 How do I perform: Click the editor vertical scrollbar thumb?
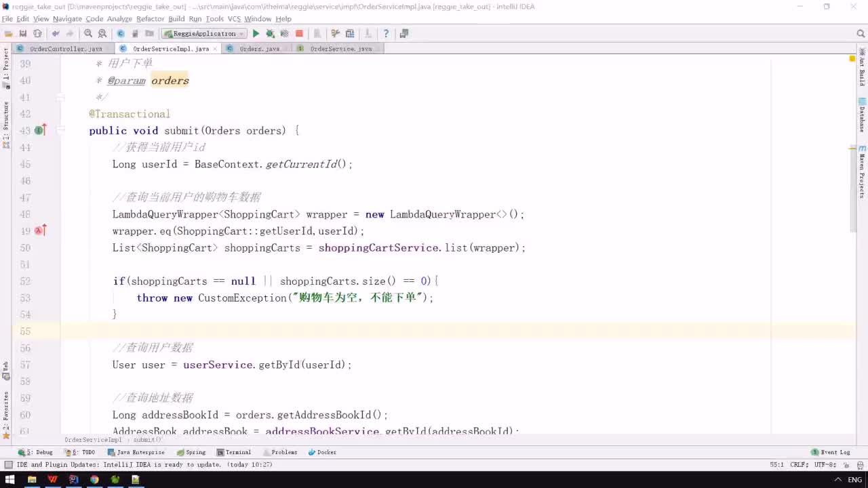tap(852, 190)
